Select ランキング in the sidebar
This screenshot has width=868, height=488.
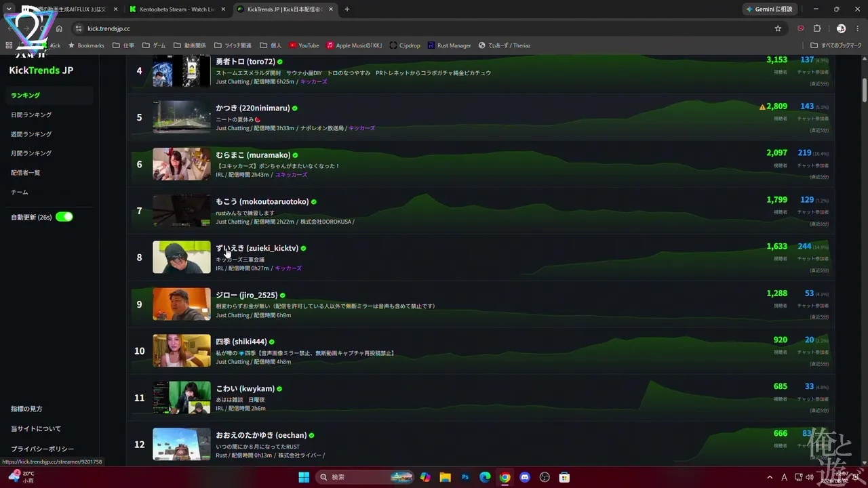click(49, 96)
